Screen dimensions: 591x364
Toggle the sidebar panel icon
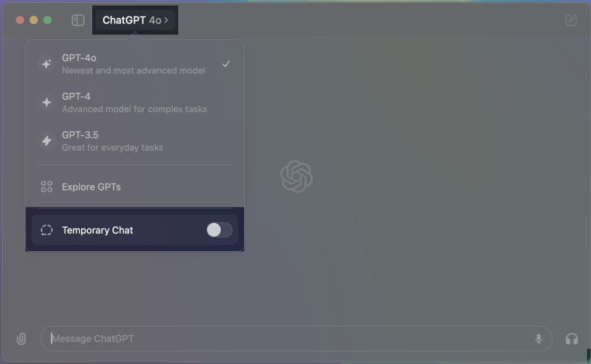[78, 20]
